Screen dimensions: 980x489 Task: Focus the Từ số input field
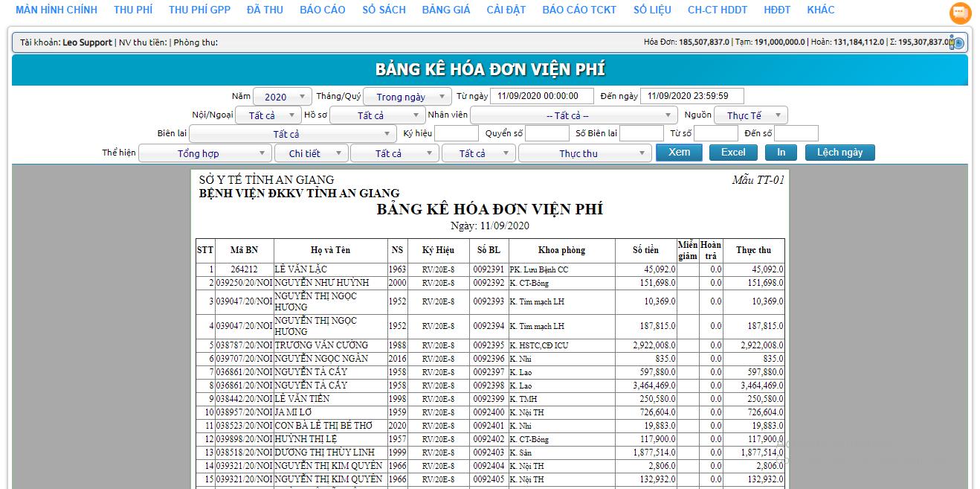[715, 133]
